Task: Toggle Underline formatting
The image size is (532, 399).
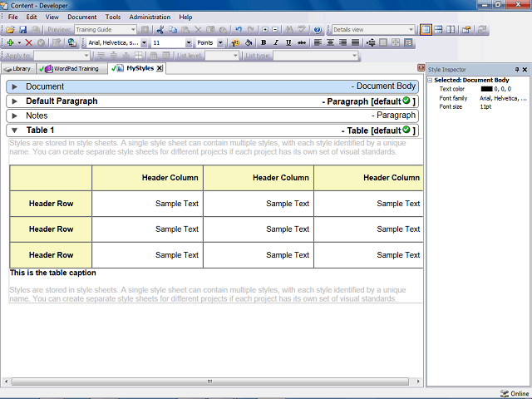Action: click(288, 42)
